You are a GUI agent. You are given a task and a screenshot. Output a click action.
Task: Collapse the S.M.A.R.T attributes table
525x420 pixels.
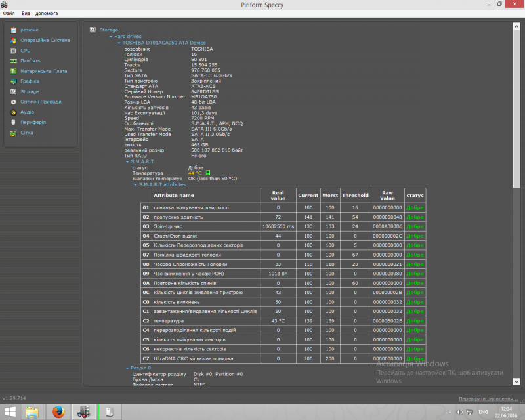[x=135, y=185]
